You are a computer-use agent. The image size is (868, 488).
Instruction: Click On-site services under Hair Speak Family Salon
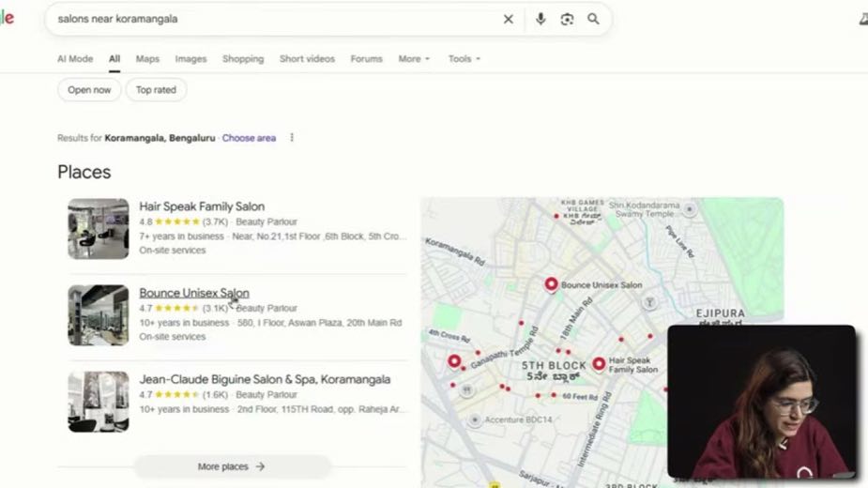(172, 251)
